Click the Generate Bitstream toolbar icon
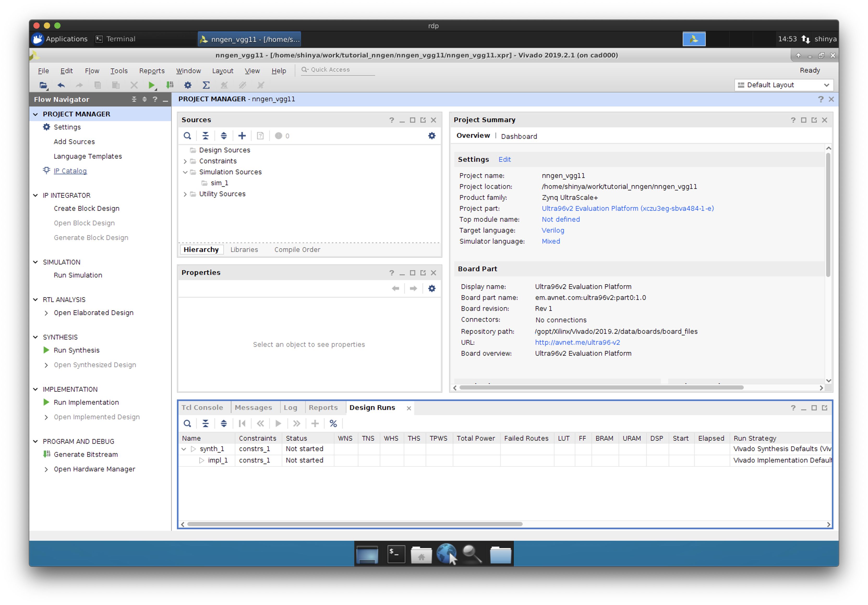The height and width of the screenshot is (605, 868). coord(170,85)
